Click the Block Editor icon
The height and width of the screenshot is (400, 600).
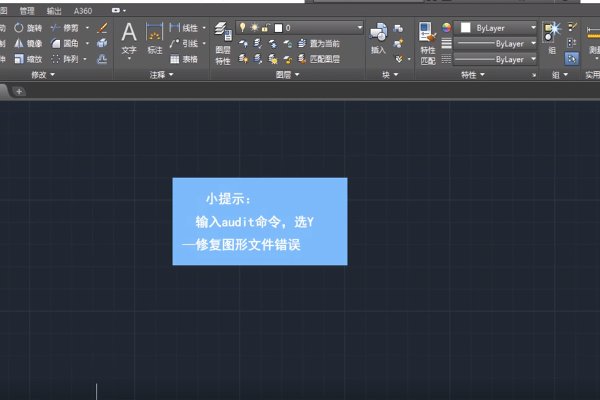coord(398,43)
